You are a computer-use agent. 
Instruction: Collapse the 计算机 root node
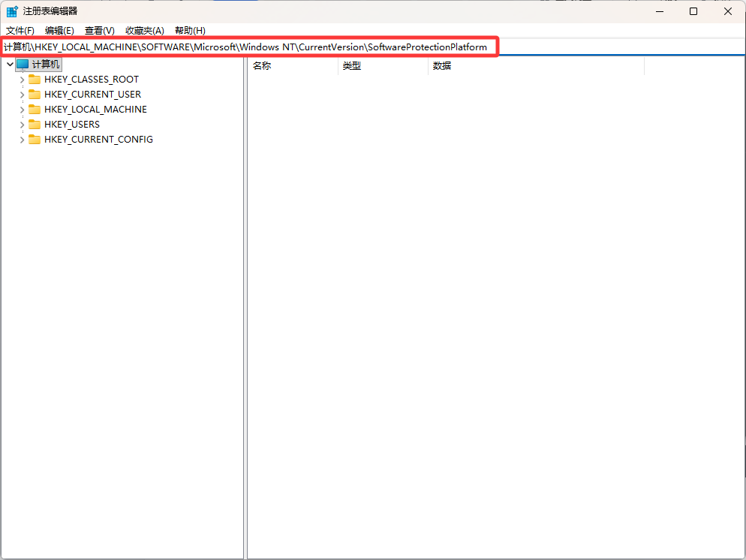[9, 65]
